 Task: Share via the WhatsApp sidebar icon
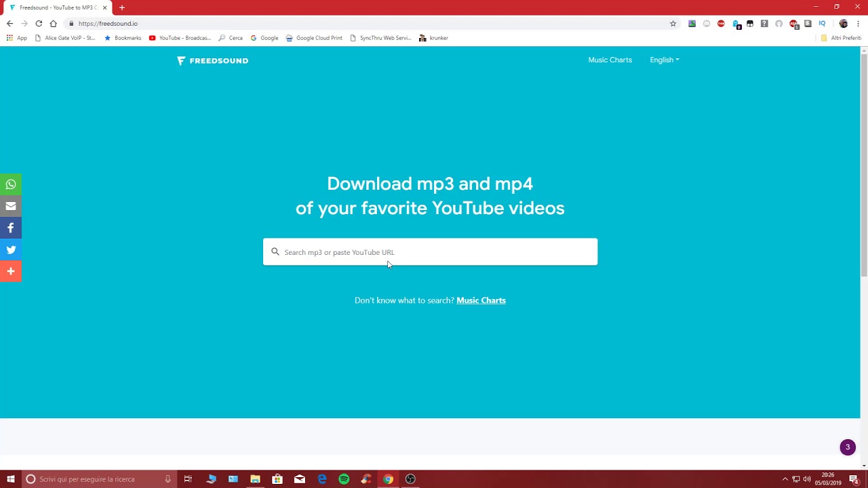[x=11, y=184]
